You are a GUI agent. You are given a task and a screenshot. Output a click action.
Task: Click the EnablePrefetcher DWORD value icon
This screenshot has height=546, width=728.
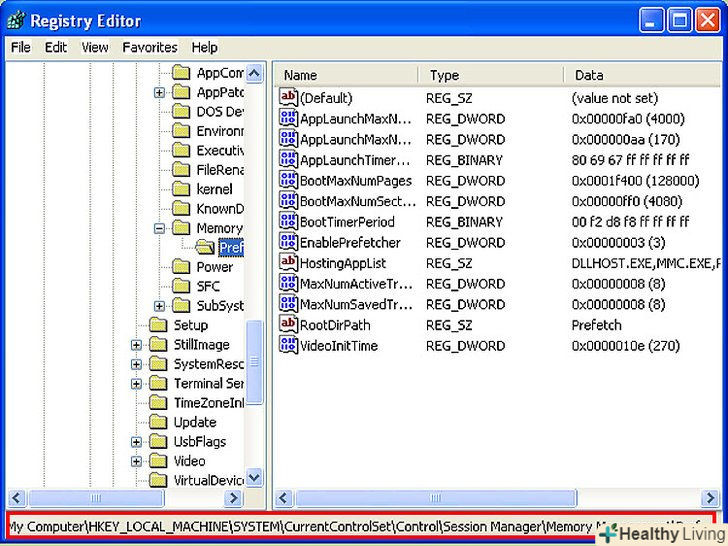click(x=288, y=242)
